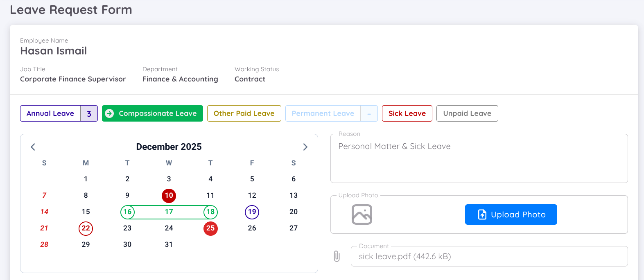Click the paperclip attachment icon
The width and height of the screenshot is (644, 280).
(x=337, y=257)
